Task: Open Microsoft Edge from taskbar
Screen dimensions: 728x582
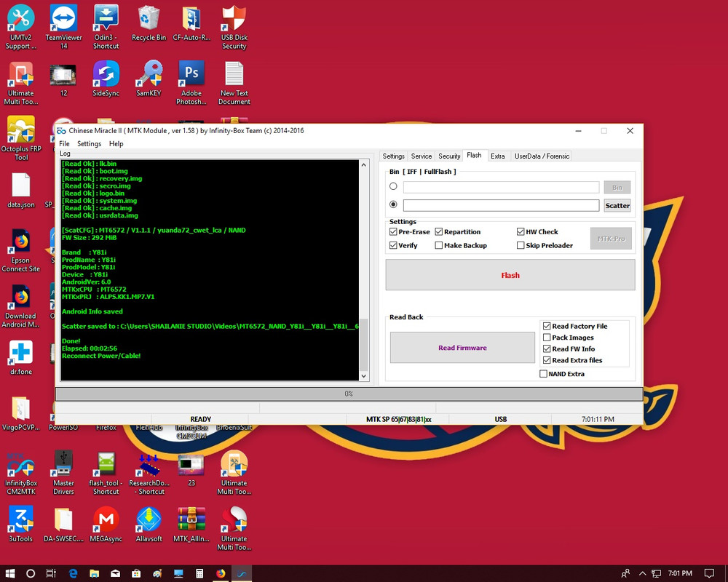Action: 73,573
